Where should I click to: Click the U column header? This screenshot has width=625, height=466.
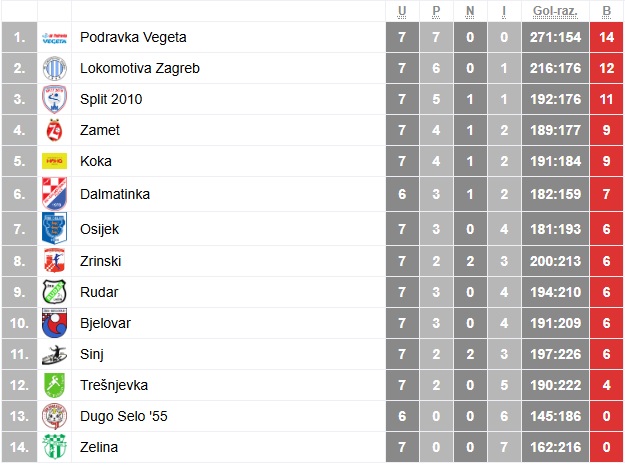point(402,11)
